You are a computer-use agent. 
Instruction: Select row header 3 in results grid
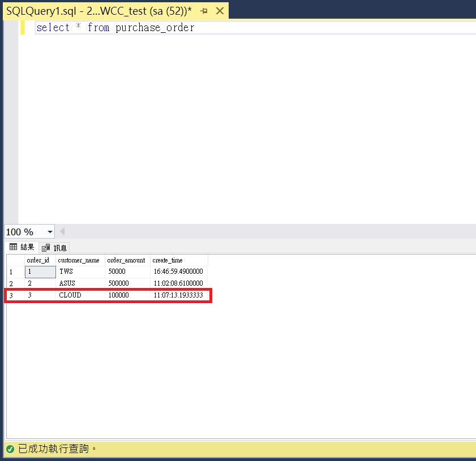(x=15, y=295)
